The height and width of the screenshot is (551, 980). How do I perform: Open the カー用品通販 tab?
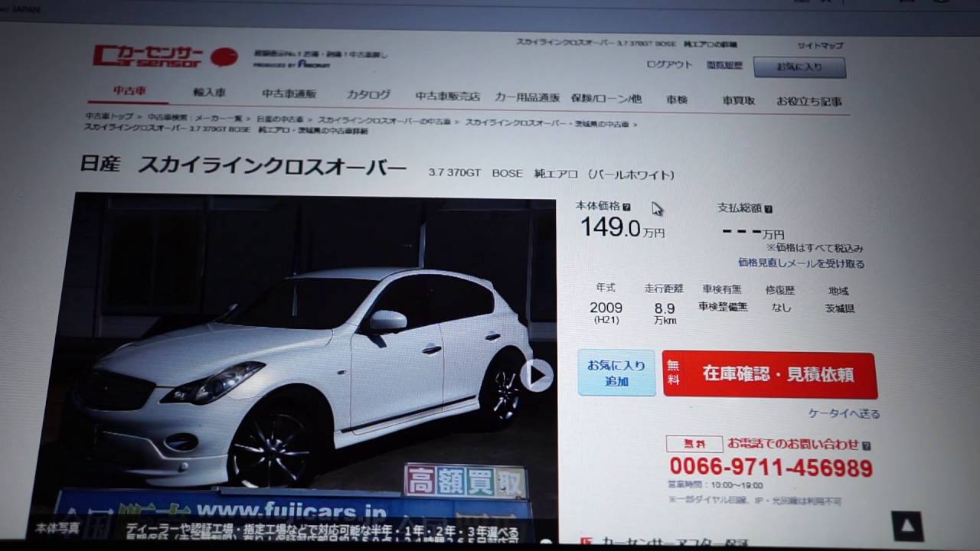point(527,97)
